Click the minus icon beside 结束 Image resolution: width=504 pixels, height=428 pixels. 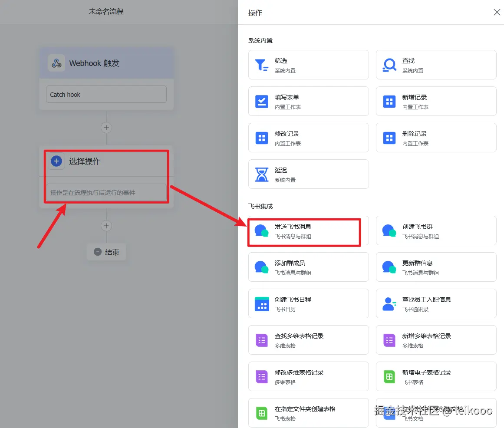pos(98,252)
